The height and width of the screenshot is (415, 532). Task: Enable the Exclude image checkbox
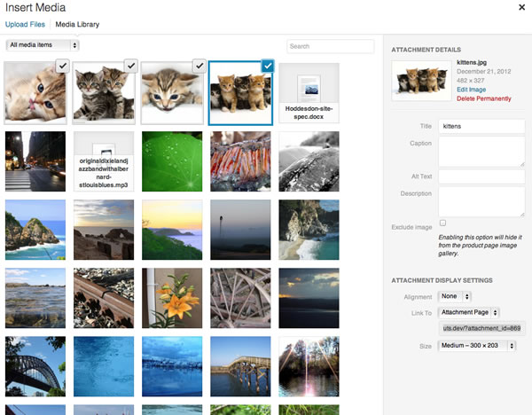point(442,223)
